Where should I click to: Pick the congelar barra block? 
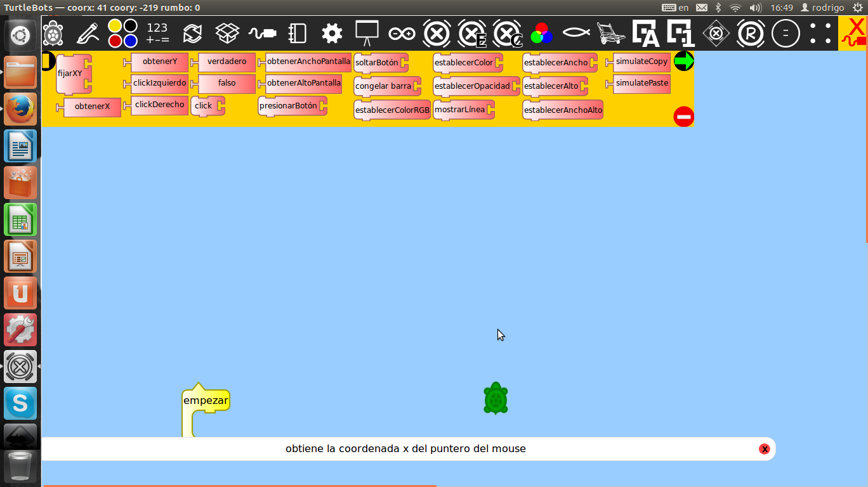coord(387,86)
